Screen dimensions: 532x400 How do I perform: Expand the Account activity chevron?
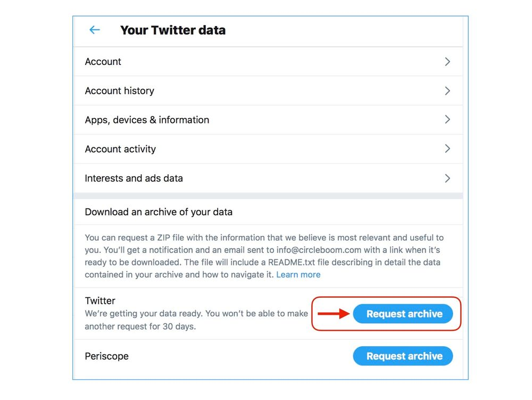447,149
